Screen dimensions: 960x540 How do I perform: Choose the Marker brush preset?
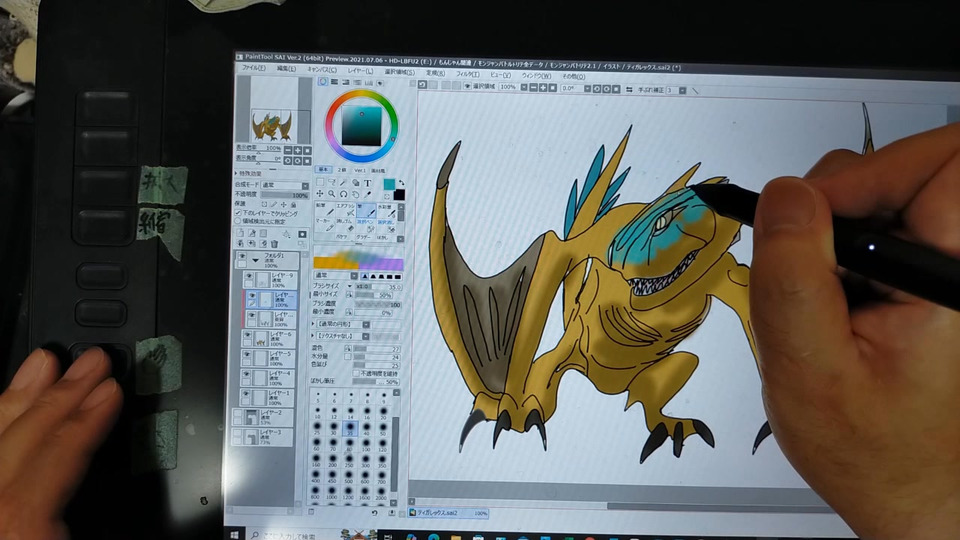[x=326, y=225]
